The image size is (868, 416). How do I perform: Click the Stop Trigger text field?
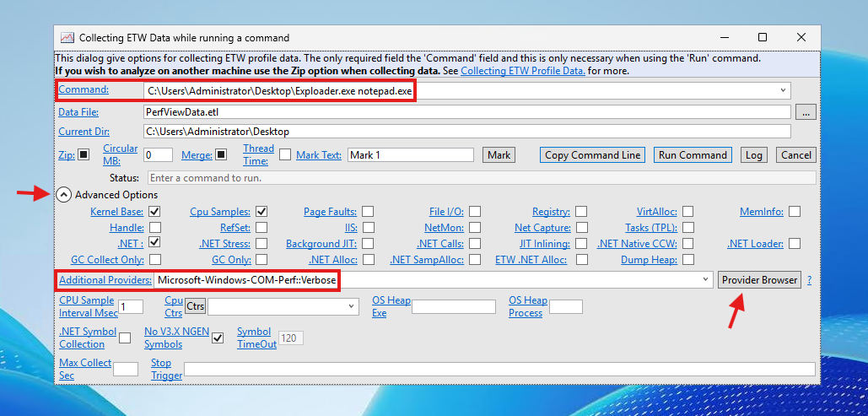point(500,370)
